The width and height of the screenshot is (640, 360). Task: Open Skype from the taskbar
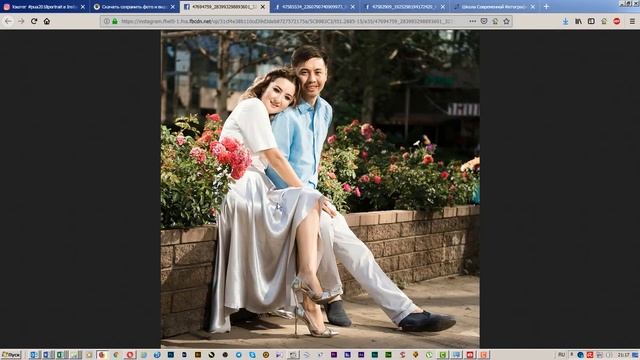[x=252, y=355]
